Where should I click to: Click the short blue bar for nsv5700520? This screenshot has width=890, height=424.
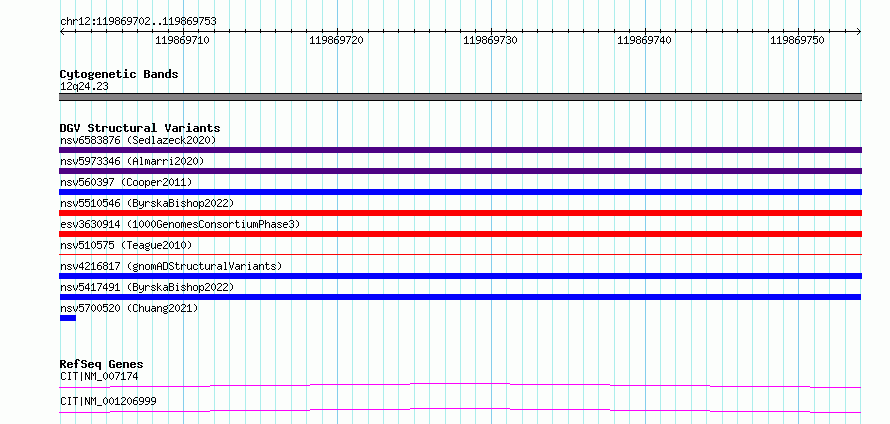[68, 318]
